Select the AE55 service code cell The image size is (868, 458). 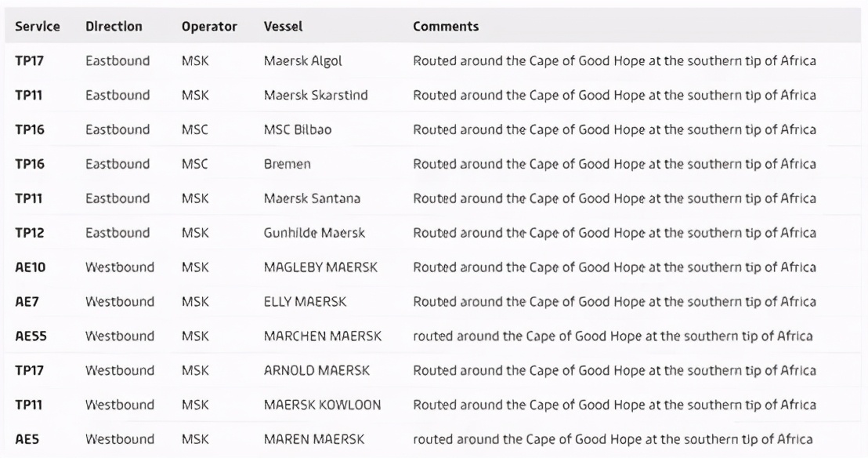pyautogui.click(x=32, y=336)
